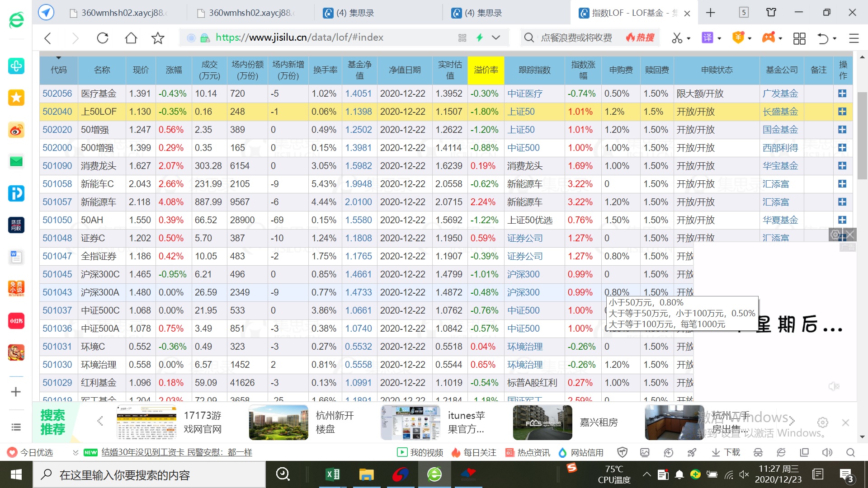Click the translate toolbar icon

[707, 38]
